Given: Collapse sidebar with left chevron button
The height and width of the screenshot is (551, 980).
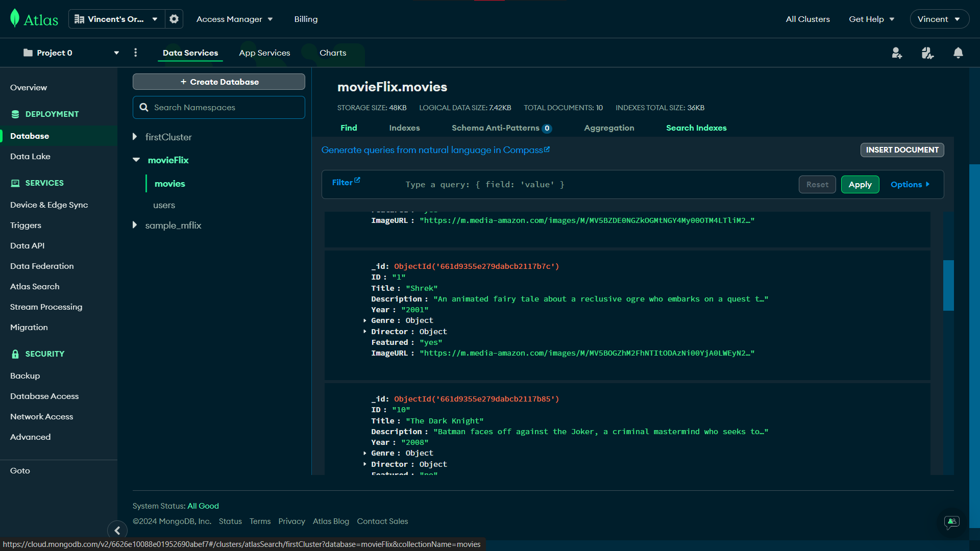Looking at the screenshot, I should tap(117, 530).
